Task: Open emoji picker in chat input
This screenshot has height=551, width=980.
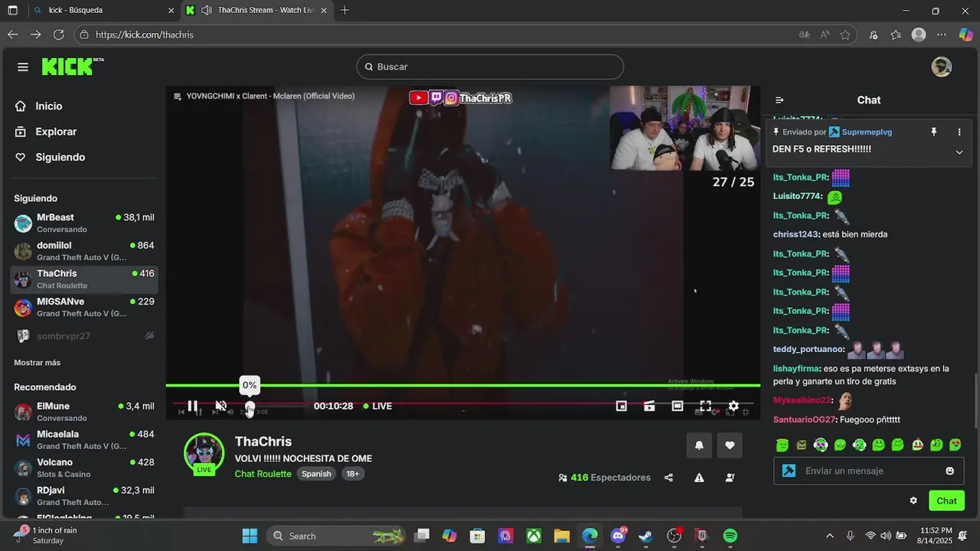Action: point(950,471)
